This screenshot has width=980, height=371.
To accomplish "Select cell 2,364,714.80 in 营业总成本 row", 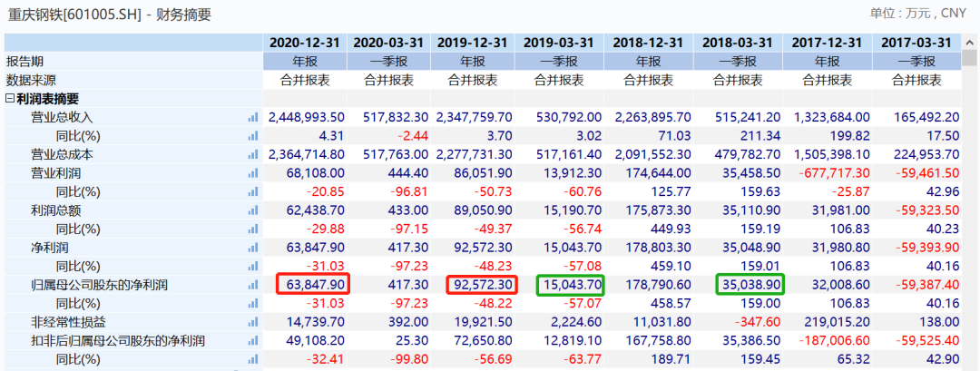I will click(307, 155).
